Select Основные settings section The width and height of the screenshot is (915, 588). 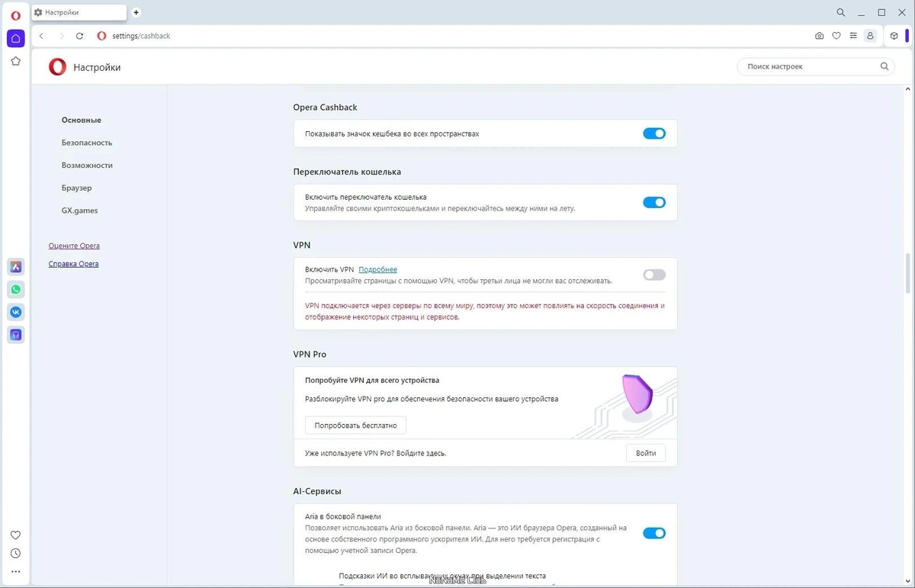(x=82, y=120)
